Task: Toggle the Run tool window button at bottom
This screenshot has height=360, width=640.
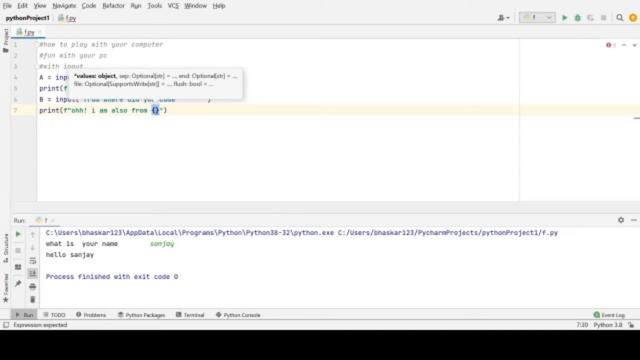Action: 24,315
